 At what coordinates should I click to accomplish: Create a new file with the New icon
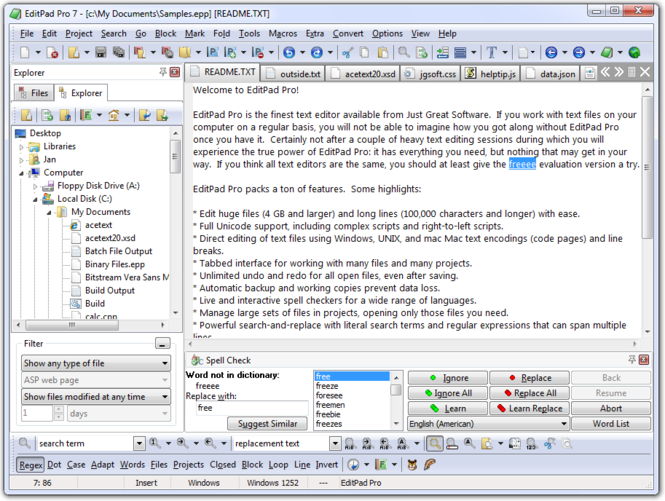tap(25, 52)
